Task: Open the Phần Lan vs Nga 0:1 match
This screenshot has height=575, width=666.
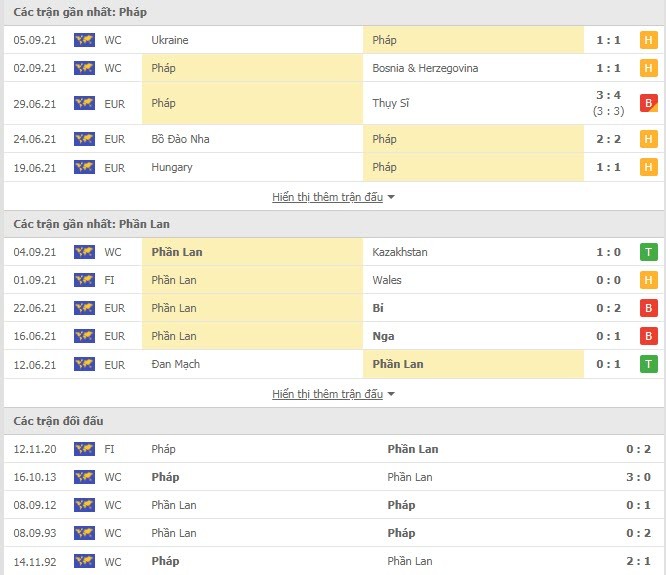Action: [x=333, y=336]
